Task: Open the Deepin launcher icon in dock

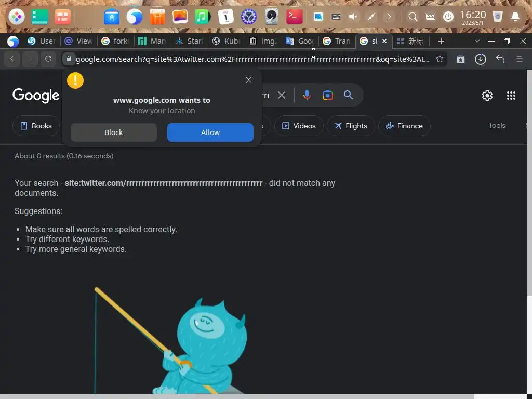Action: pos(16,17)
